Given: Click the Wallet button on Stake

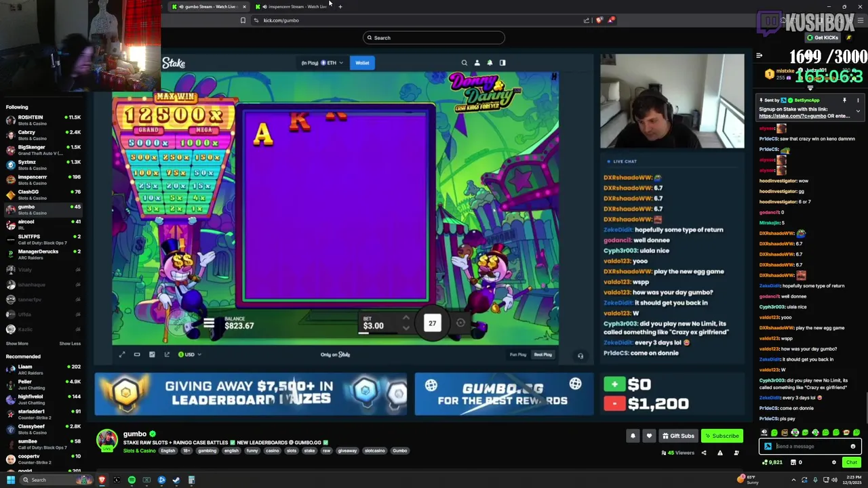Looking at the screenshot, I should (x=362, y=63).
